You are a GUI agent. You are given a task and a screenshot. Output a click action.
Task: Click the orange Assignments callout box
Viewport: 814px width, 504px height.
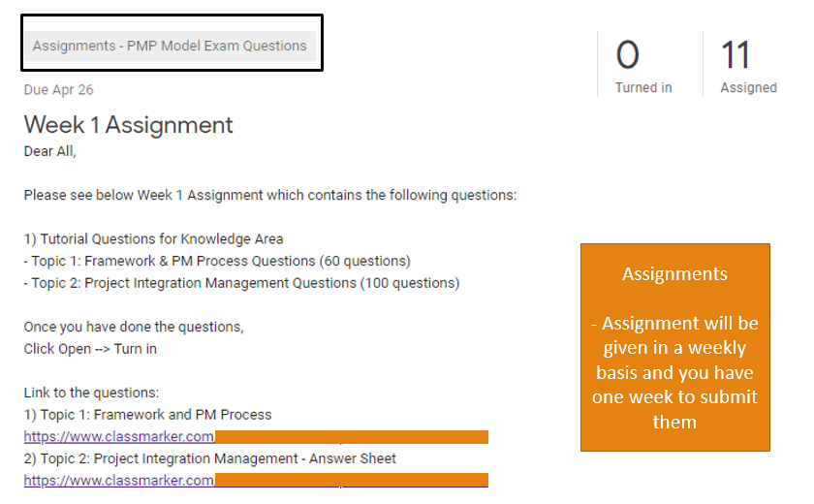coord(674,347)
